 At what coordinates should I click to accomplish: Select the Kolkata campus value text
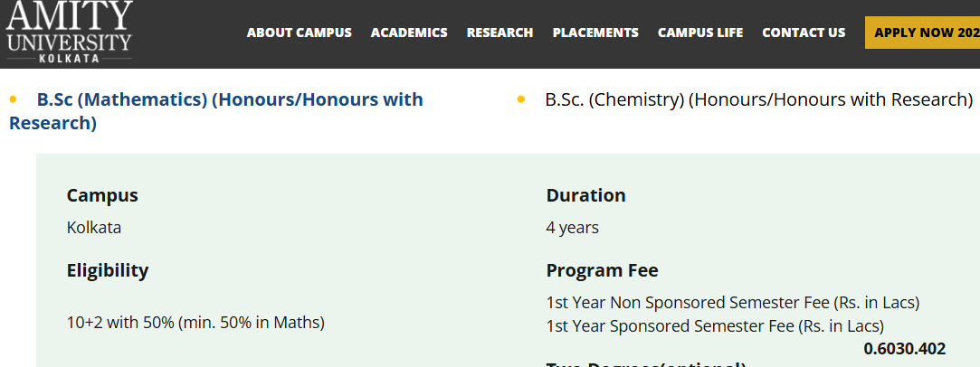pyautogui.click(x=94, y=228)
